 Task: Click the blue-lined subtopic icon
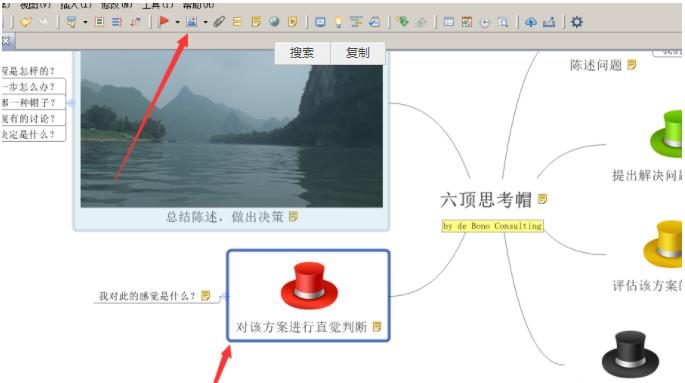point(117,22)
